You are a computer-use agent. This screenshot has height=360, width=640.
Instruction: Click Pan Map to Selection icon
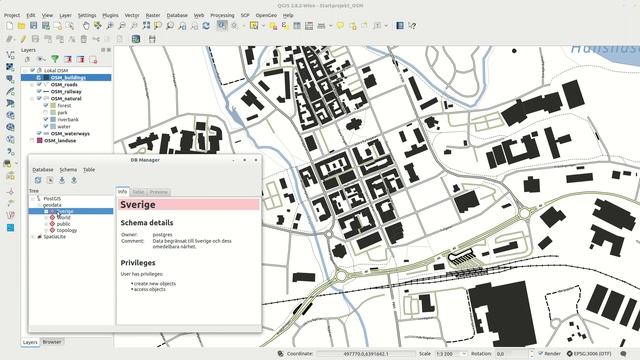pos(98,26)
